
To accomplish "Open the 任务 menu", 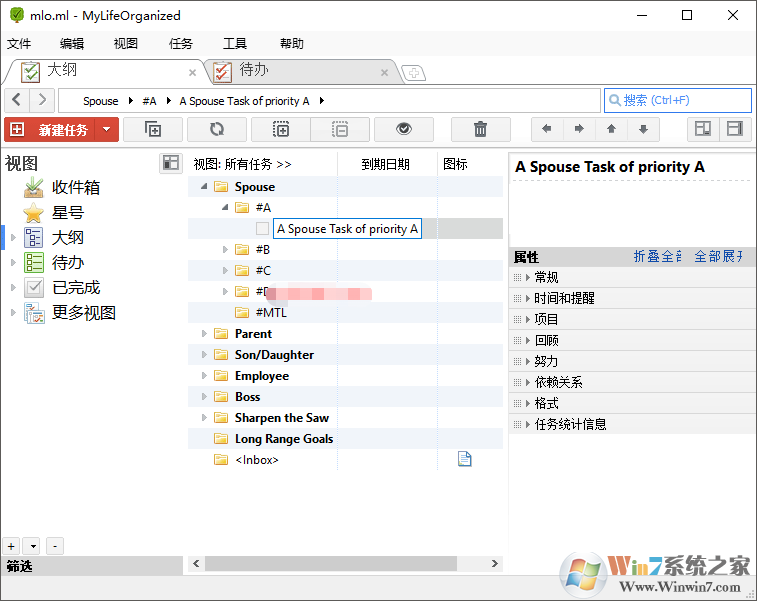I will [181, 44].
